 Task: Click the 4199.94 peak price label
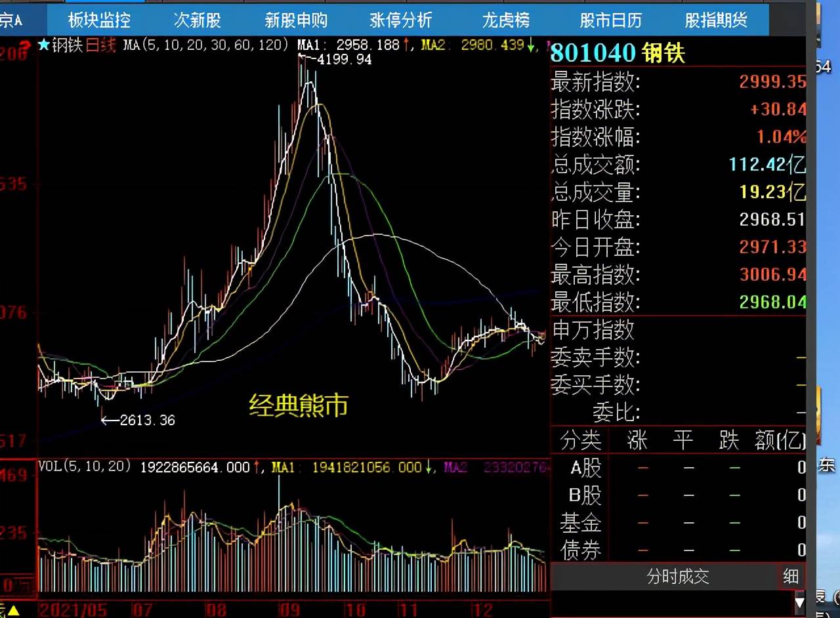344,60
